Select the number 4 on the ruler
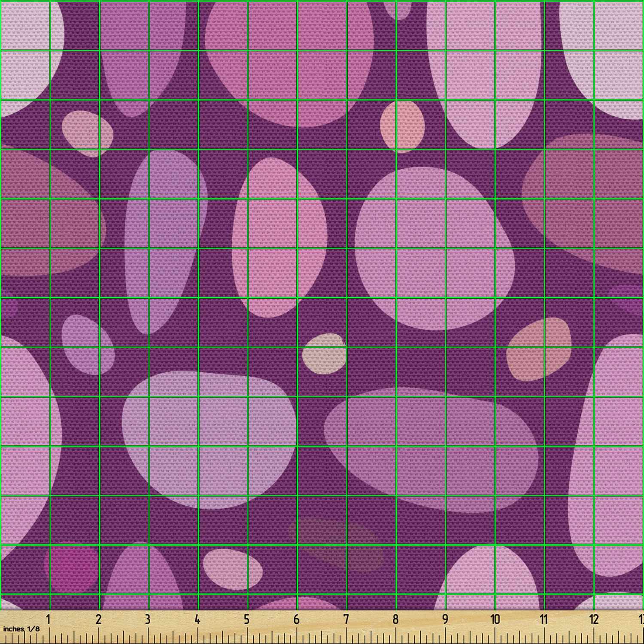644x644 pixels. [x=197, y=620]
